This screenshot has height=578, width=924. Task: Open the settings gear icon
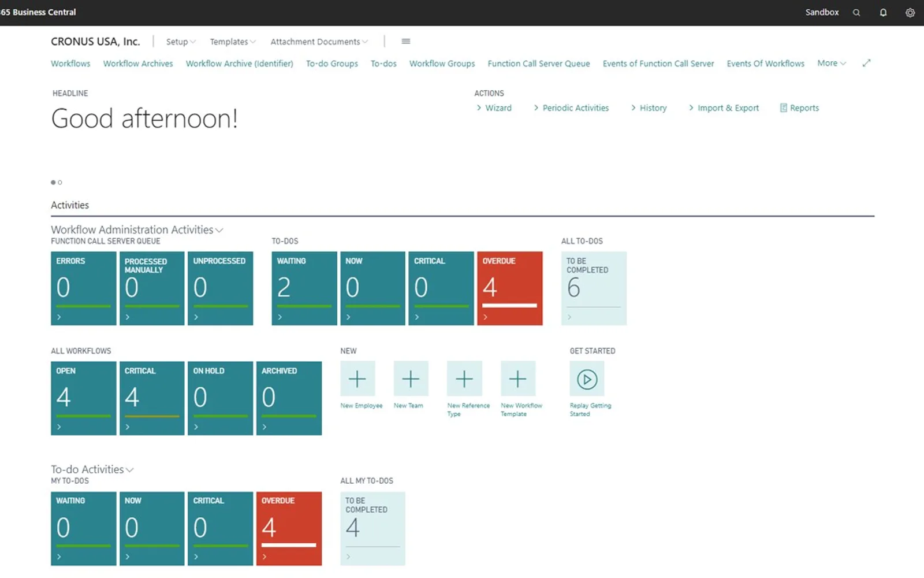(910, 12)
